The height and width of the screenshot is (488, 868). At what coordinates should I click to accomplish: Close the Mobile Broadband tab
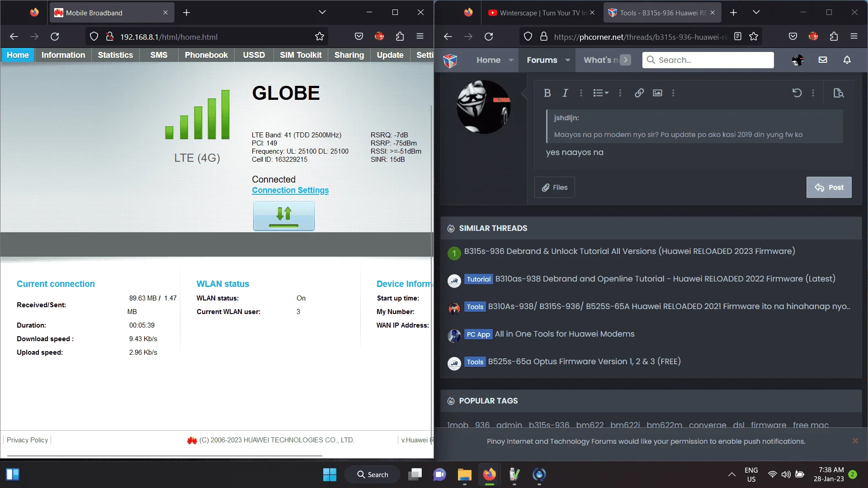click(165, 13)
